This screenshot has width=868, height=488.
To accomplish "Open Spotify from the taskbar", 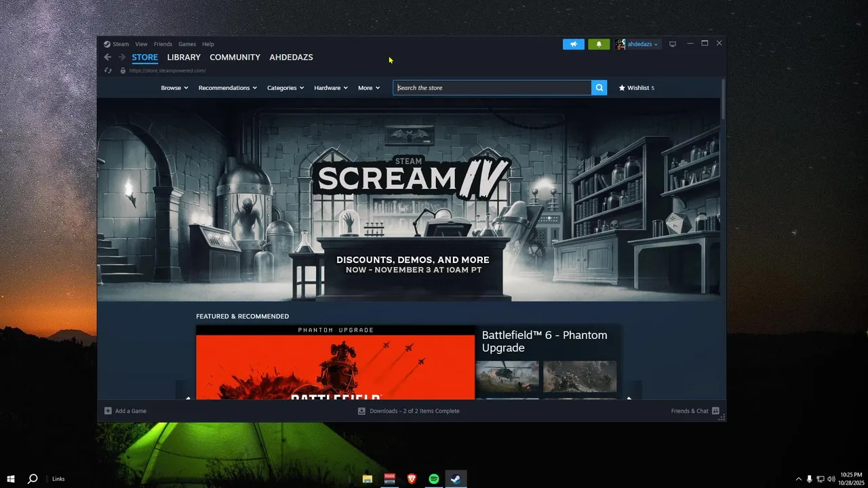I will [x=434, y=479].
